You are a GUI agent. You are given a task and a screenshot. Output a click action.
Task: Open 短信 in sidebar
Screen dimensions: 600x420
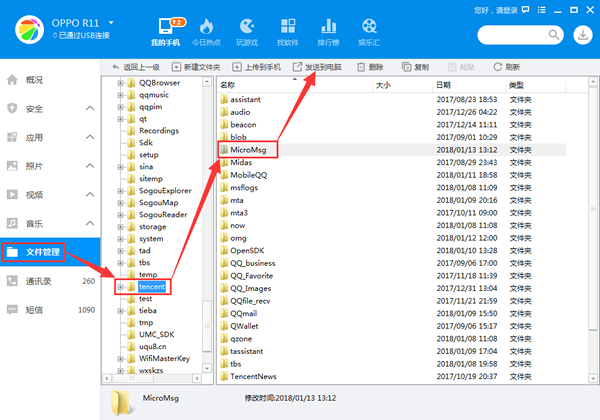tap(50, 310)
